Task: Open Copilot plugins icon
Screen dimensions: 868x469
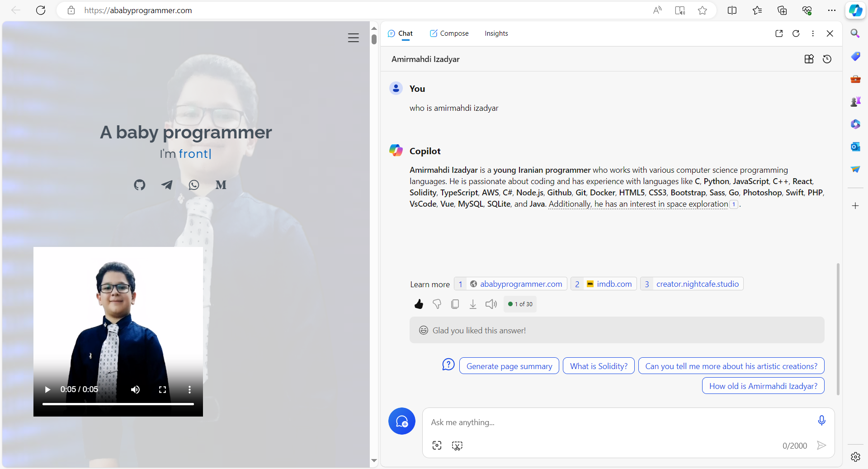Action: click(x=809, y=59)
